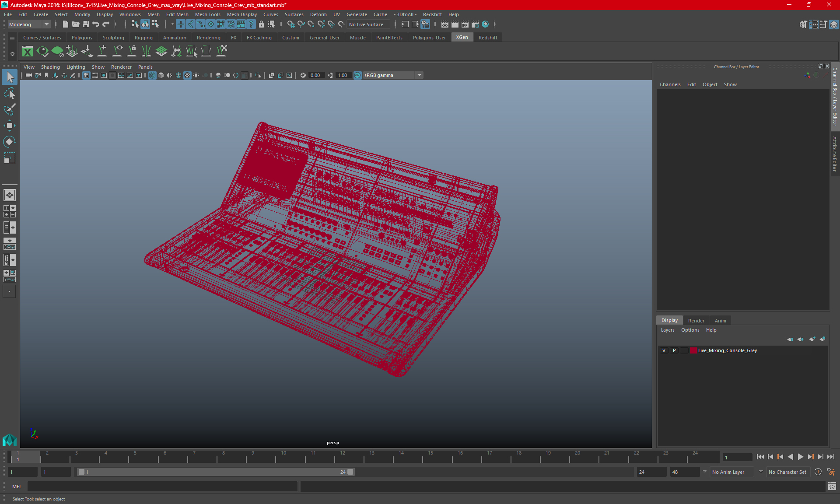Select the four-view layout icon

tap(9, 211)
